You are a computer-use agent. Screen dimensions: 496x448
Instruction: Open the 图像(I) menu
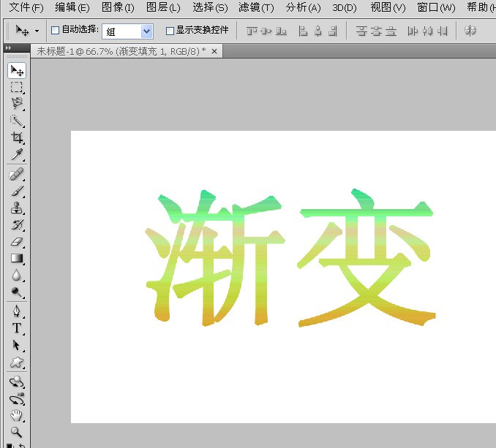[118, 7]
